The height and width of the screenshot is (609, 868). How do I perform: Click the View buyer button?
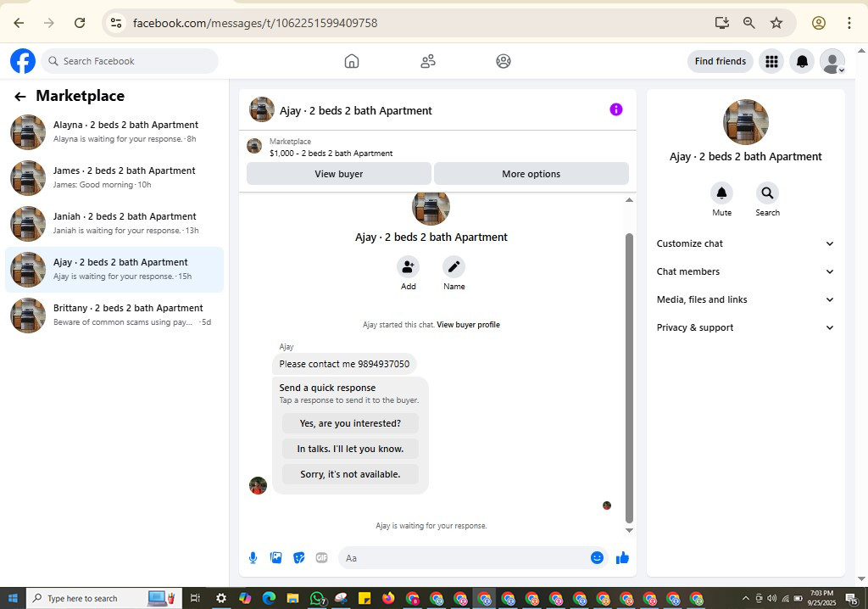(339, 173)
